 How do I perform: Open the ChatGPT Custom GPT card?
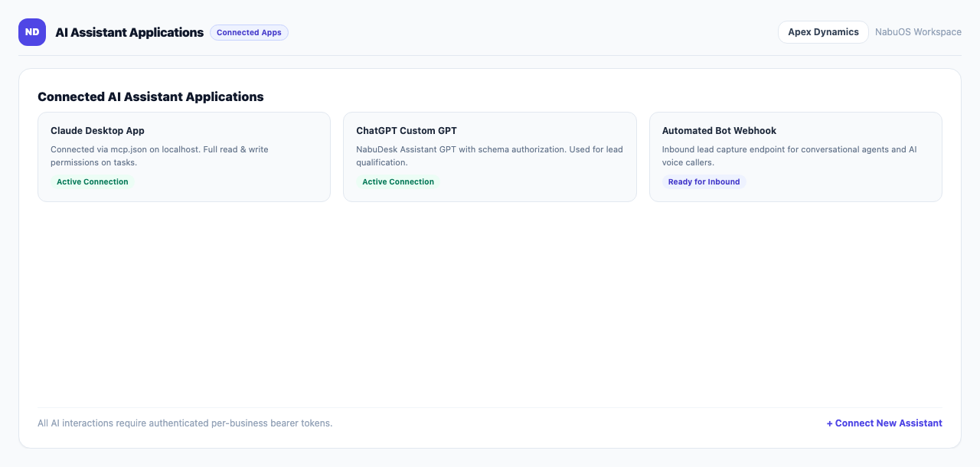(490, 157)
